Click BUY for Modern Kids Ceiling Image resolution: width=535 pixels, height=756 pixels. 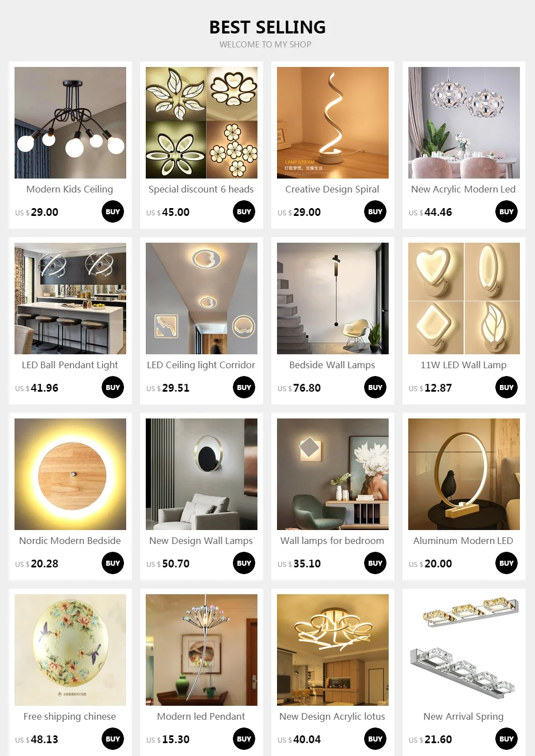click(x=113, y=211)
